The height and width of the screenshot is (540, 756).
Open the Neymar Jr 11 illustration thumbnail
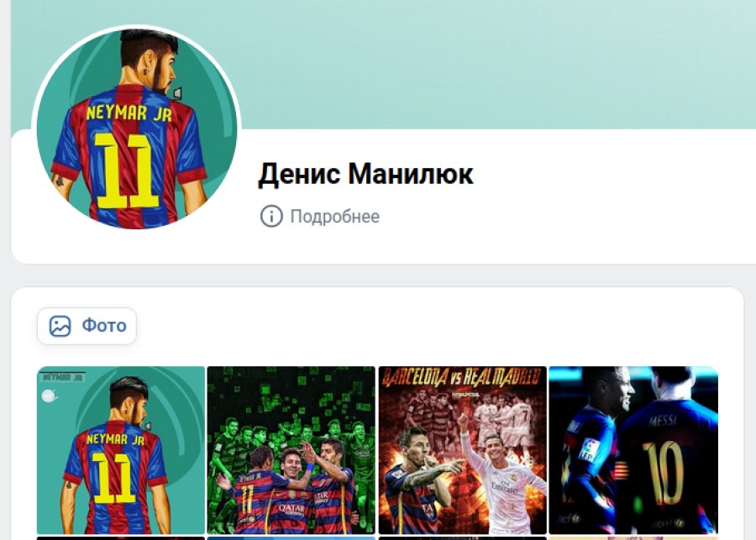point(121,450)
